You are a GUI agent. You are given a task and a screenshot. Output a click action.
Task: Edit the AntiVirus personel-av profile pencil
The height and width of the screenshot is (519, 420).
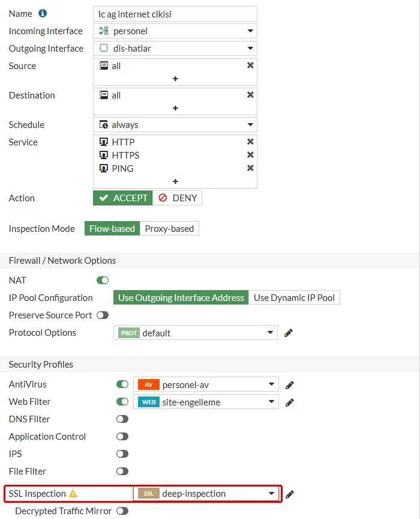290,385
